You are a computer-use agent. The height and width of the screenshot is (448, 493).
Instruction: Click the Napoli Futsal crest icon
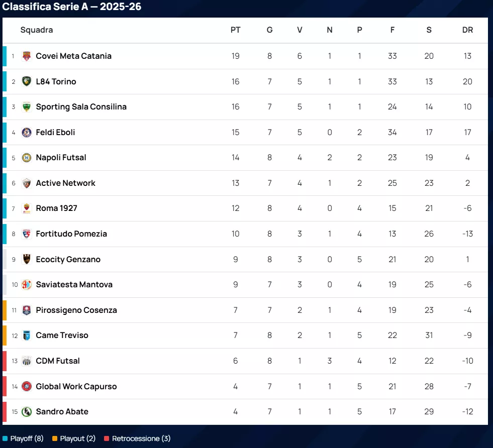(27, 158)
